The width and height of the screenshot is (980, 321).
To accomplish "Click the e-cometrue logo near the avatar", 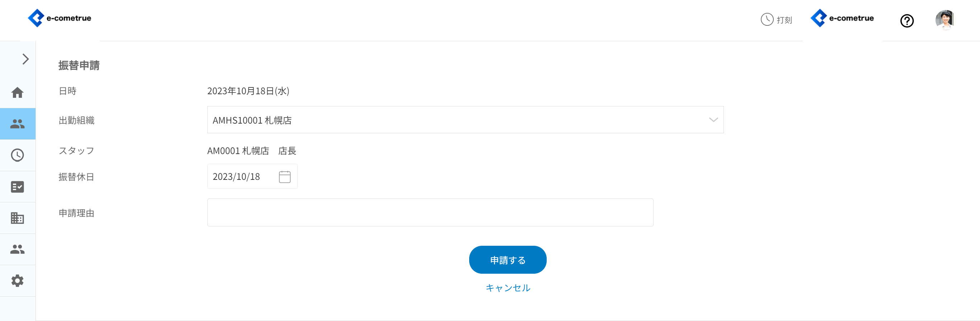I will (x=842, y=18).
